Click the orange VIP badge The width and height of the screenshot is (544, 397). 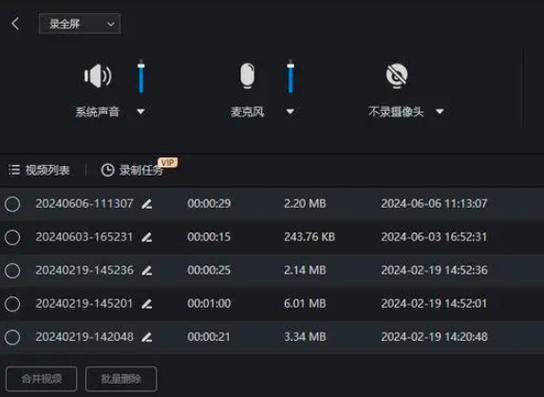168,162
